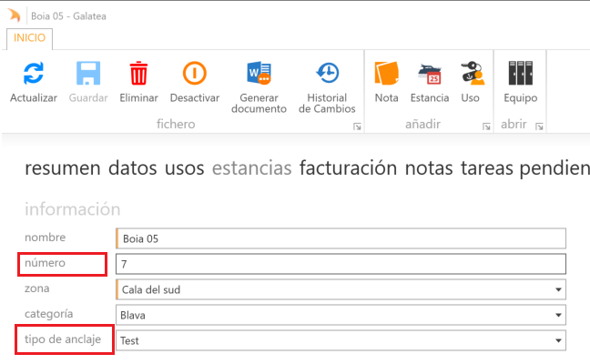Viewport: 590px width, 364px height.
Task: Add an Estancia with calendar icon
Action: (x=429, y=75)
